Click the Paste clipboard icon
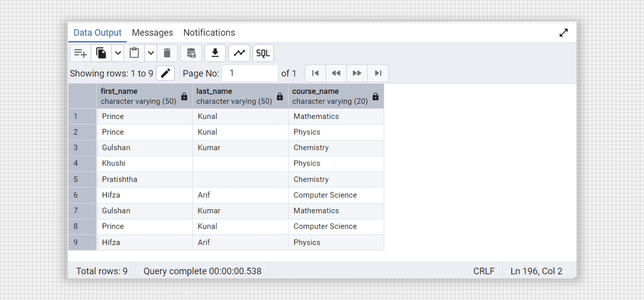 coord(134,53)
